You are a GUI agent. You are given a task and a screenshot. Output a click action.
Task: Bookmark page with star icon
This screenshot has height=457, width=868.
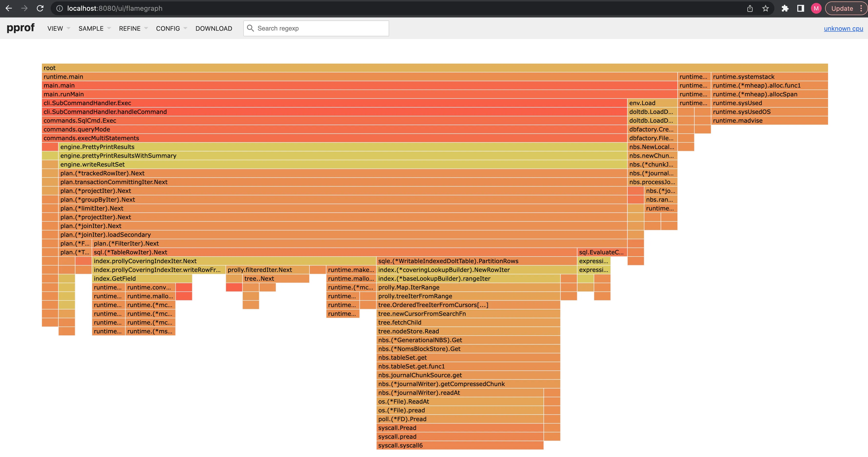point(766,9)
